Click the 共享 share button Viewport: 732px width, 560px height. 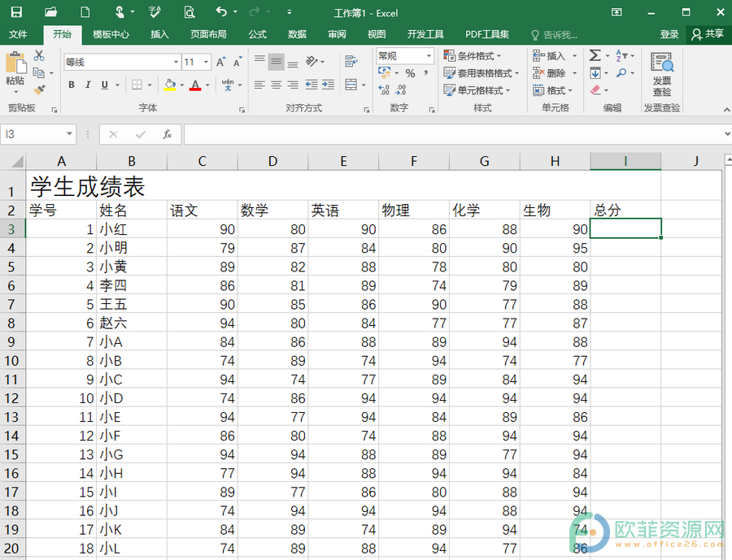click(708, 34)
